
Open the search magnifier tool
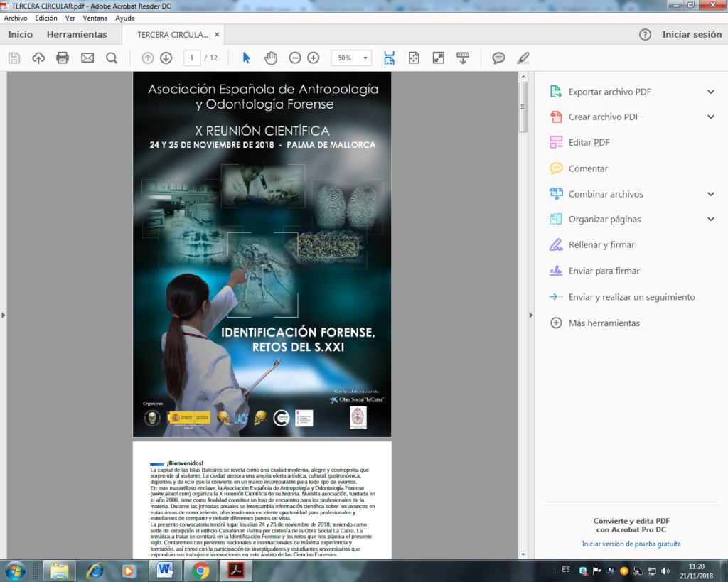pyautogui.click(x=112, y=58)
